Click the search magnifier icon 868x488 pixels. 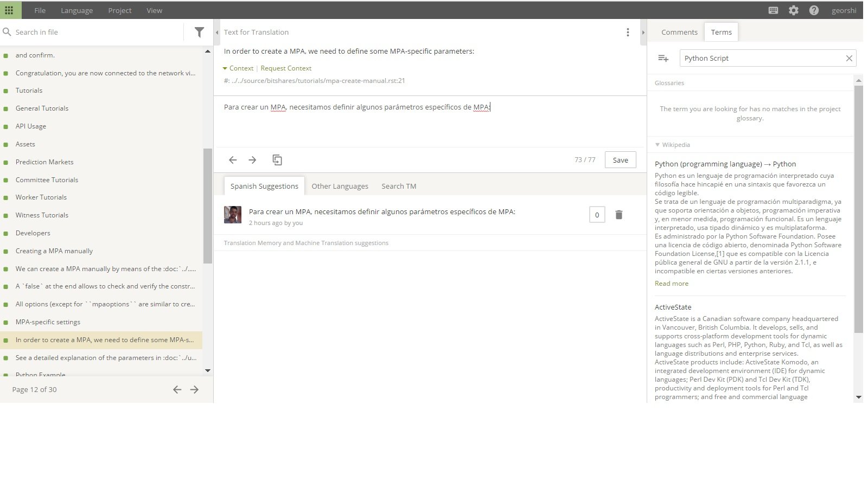click(7, 32)
